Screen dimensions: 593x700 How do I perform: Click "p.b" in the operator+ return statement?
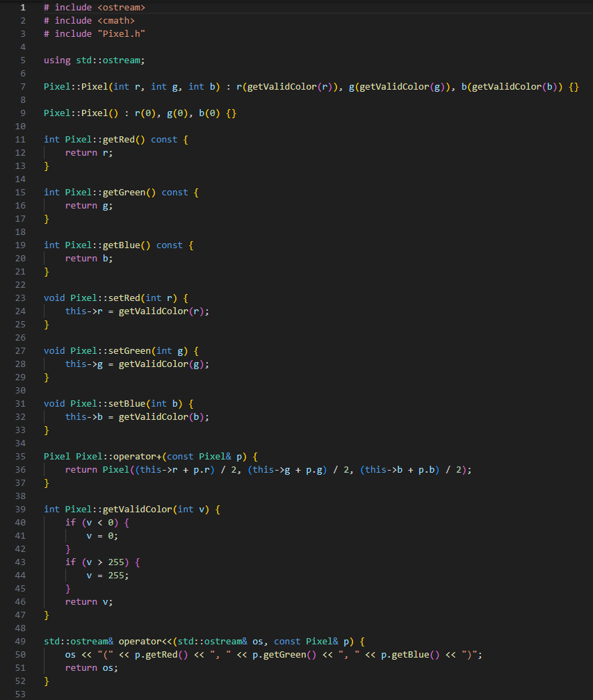pos(426,470)
